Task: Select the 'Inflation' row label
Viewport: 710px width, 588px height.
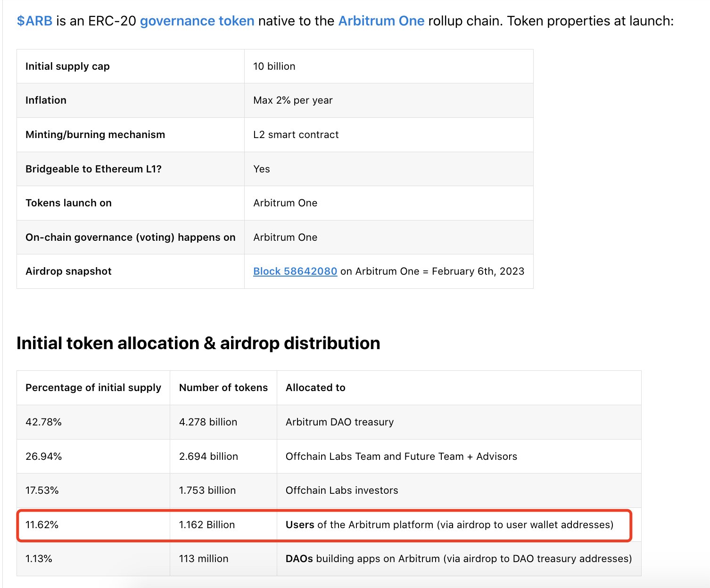Action: click(x=46, y=100)
